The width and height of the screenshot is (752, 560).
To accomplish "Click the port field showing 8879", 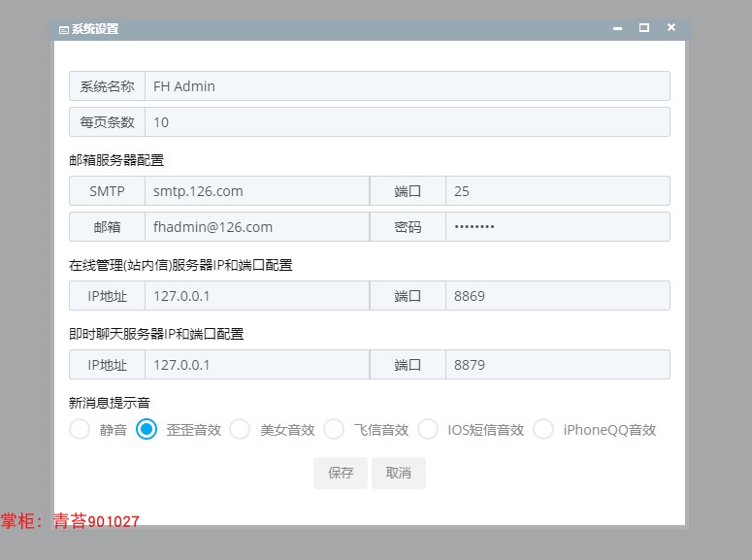I will click(558, 365).
